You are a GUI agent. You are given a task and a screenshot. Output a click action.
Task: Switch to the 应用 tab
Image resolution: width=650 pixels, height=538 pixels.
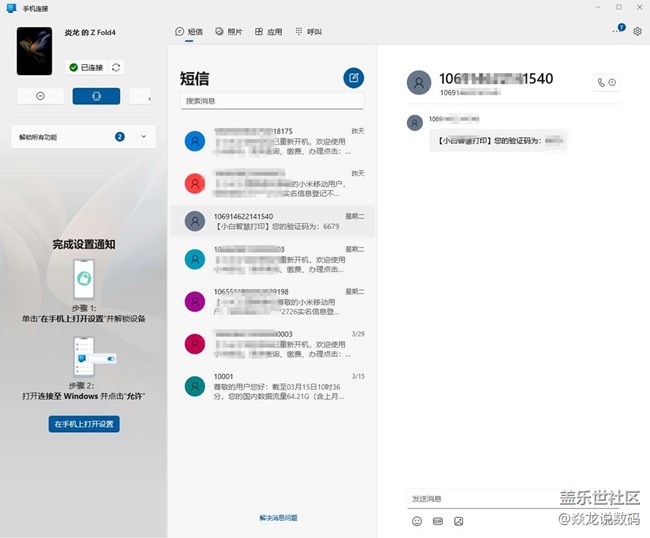point(267,31)
